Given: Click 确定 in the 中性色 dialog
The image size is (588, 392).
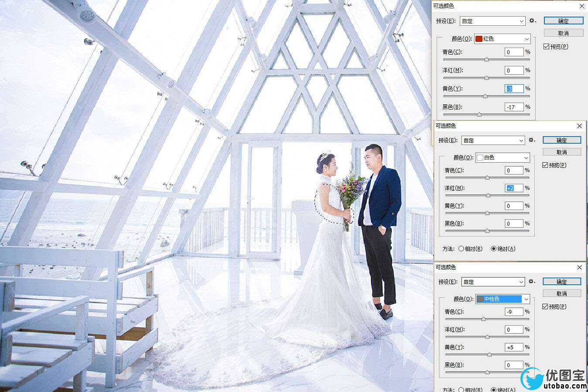Looking at the screenshot, I should tap(561, 282).
